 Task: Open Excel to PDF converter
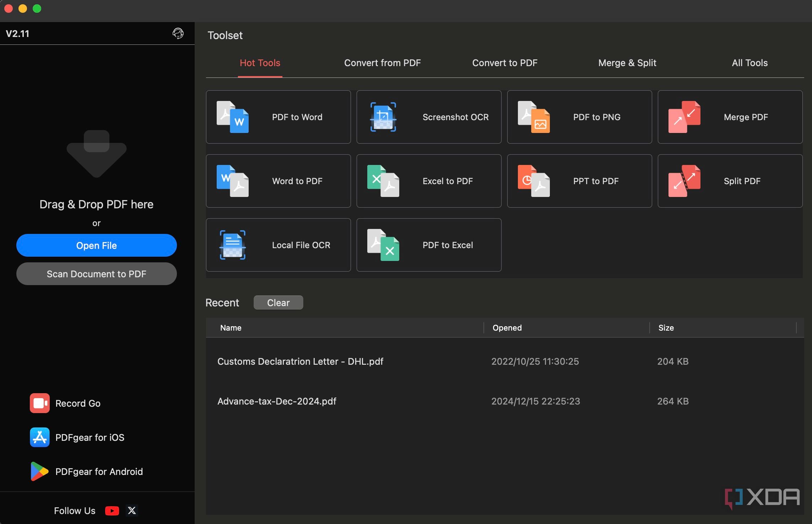point(429,181)
